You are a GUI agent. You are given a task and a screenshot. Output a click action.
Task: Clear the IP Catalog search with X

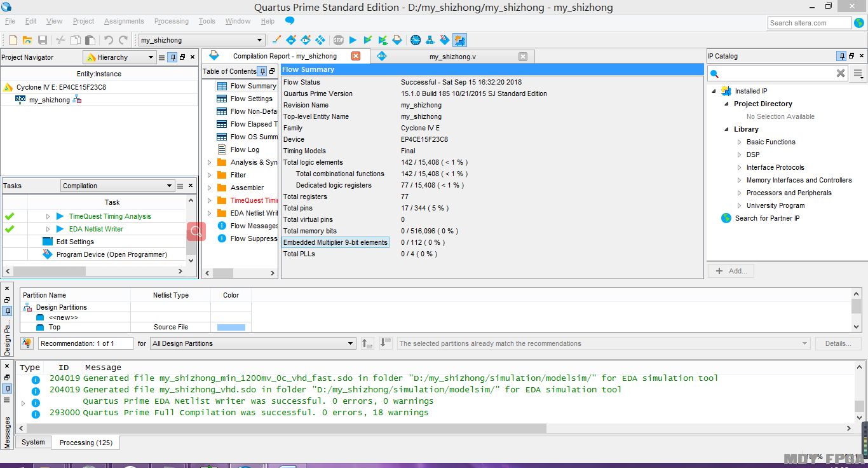(x=841, y=74)
